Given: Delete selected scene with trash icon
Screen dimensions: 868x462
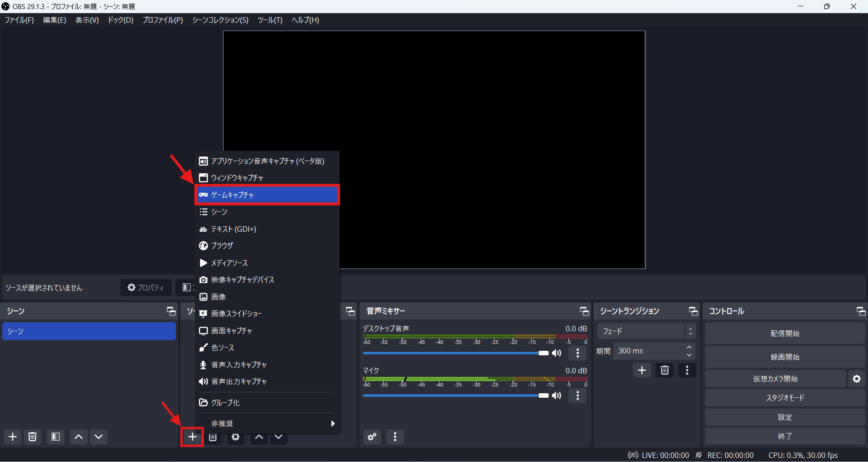Looking at the screenshot, I should [x=33, y=437].
